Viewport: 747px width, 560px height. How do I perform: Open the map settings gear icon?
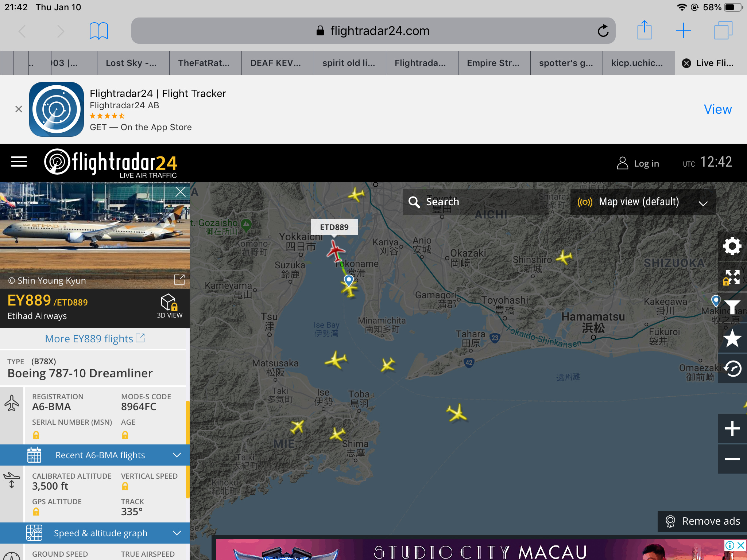pos(732,246)
